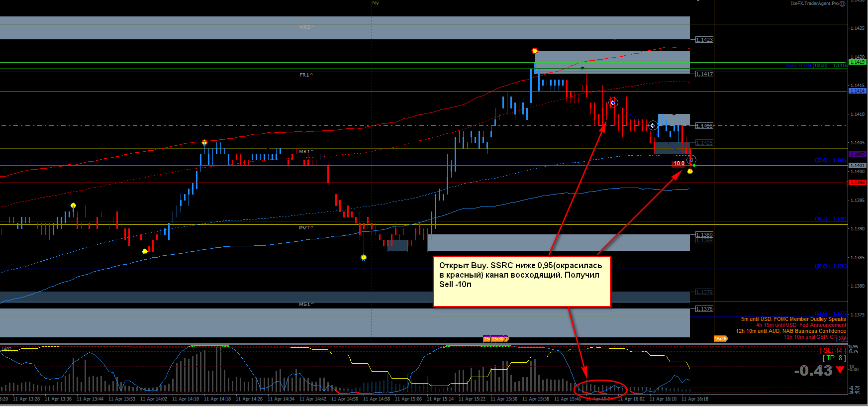Select the star marker at the 14:50 low
Image resolution: width=868 pixels, height=407 pixels.
pyautogui.click(x=364, y=257)
